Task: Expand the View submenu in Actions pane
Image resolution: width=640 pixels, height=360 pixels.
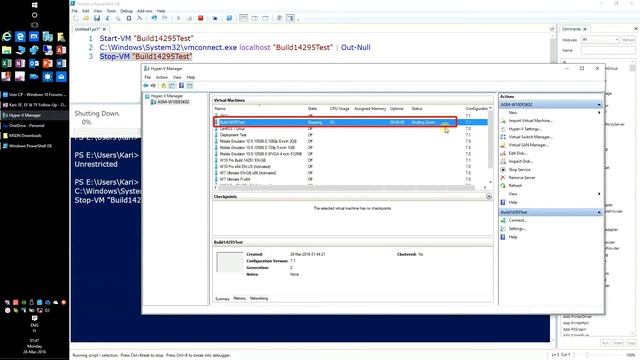Action: pyautogui.click(x=599, y=194)
